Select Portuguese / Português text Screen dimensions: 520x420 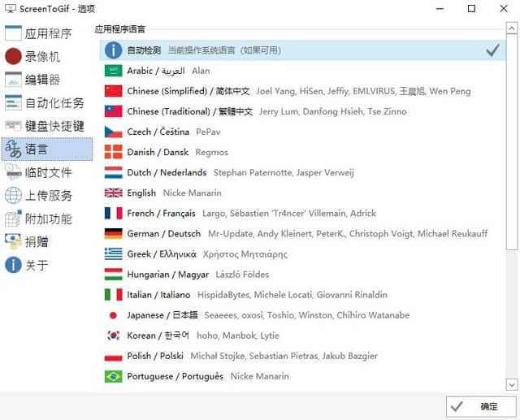175,377
